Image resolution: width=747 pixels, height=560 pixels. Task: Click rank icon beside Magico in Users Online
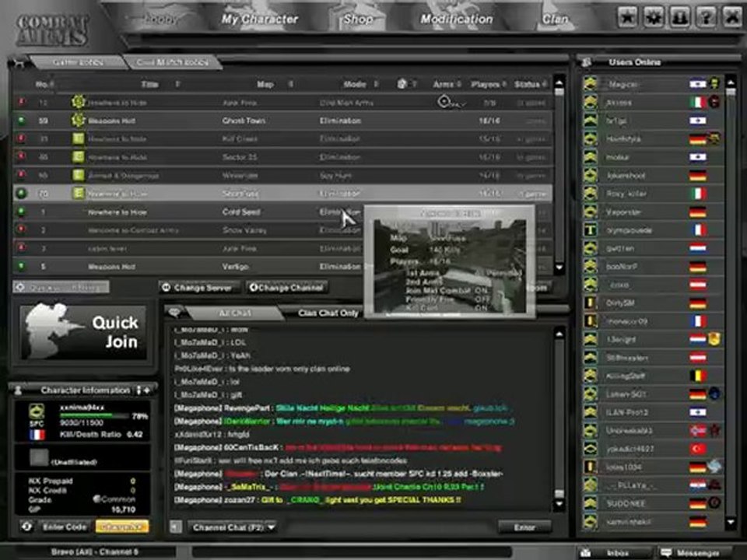point(591,84)
